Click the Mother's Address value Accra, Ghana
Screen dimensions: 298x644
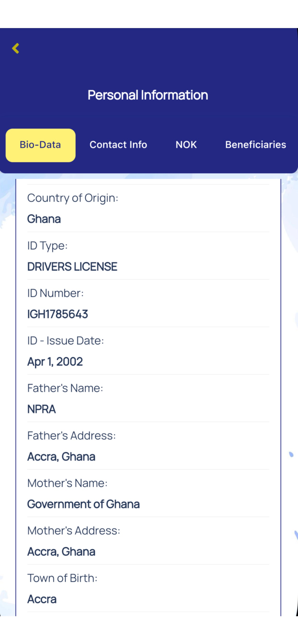coord(61,552)
